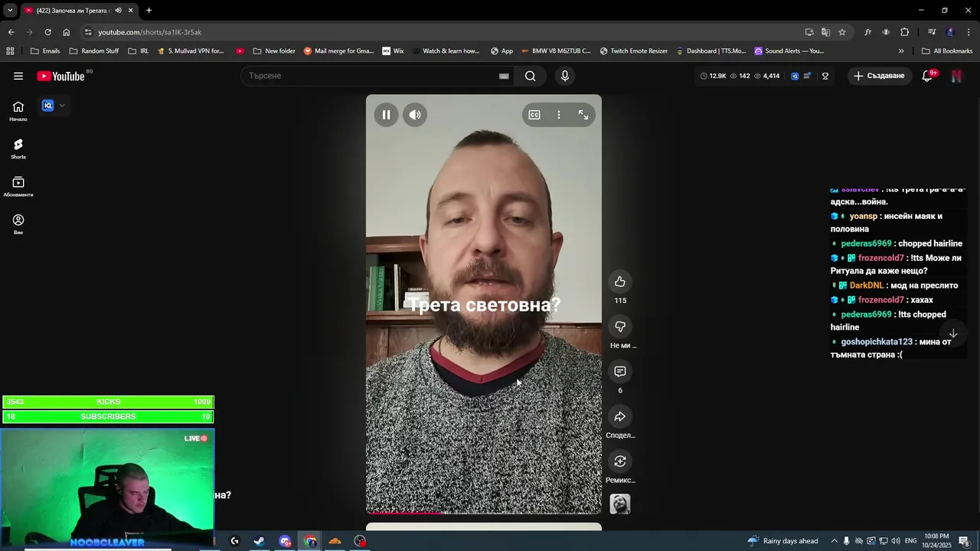Click the trophy icon in stats bar
980x551 pixels.
click(x=825, y=76)
